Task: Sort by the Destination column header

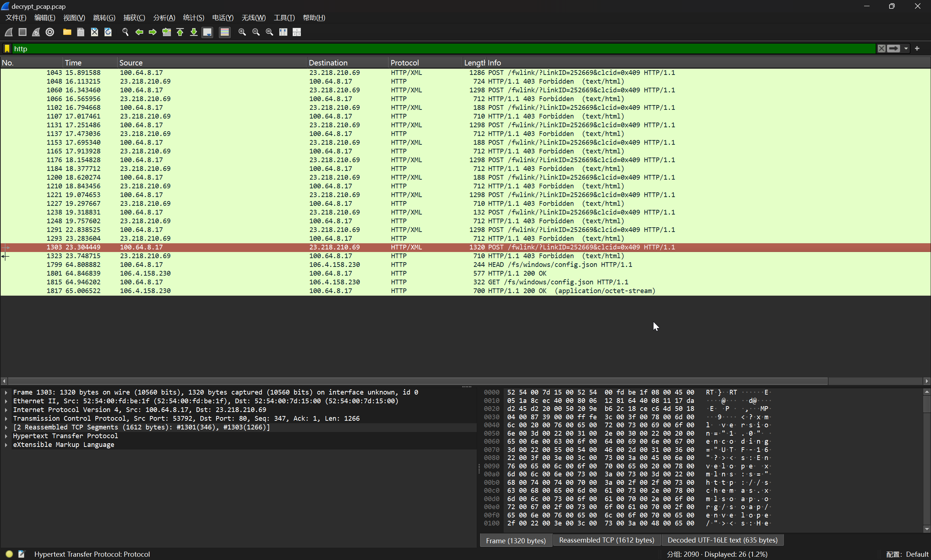Action: point(348,63)
